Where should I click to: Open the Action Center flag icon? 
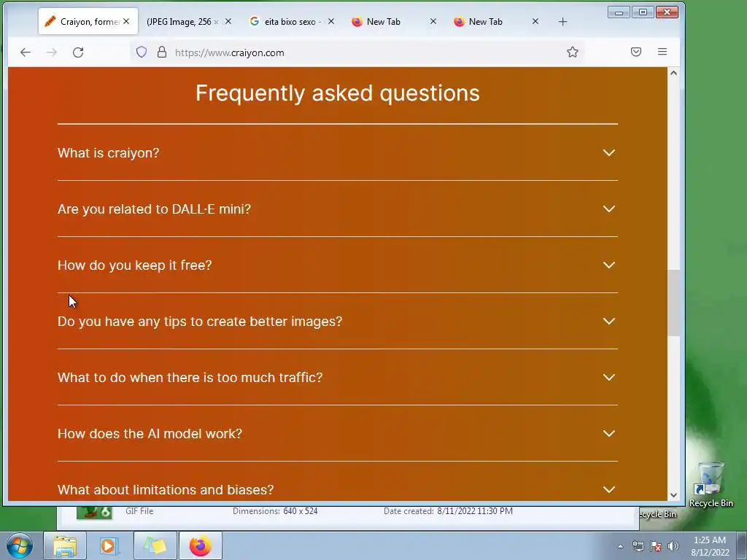tap(656, 546)
